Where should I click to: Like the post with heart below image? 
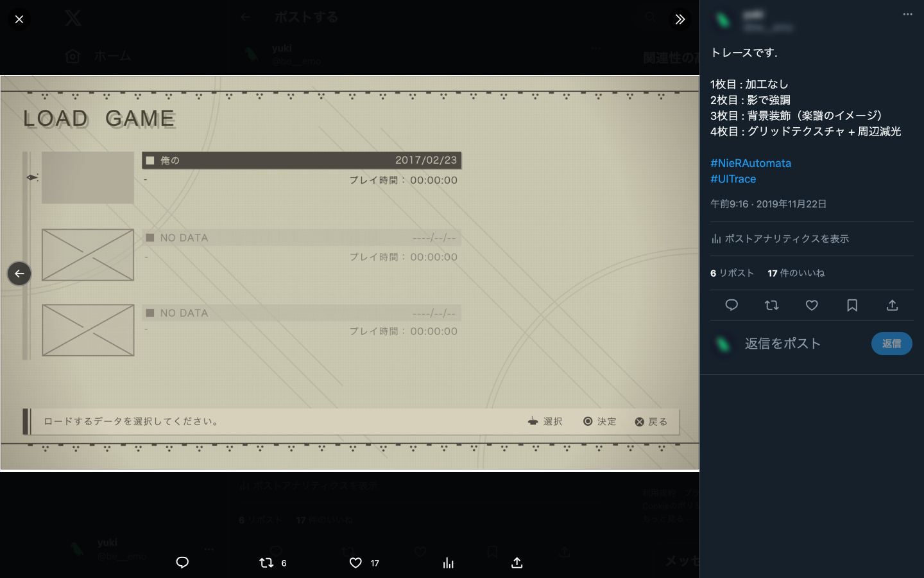tap(355, 563)
